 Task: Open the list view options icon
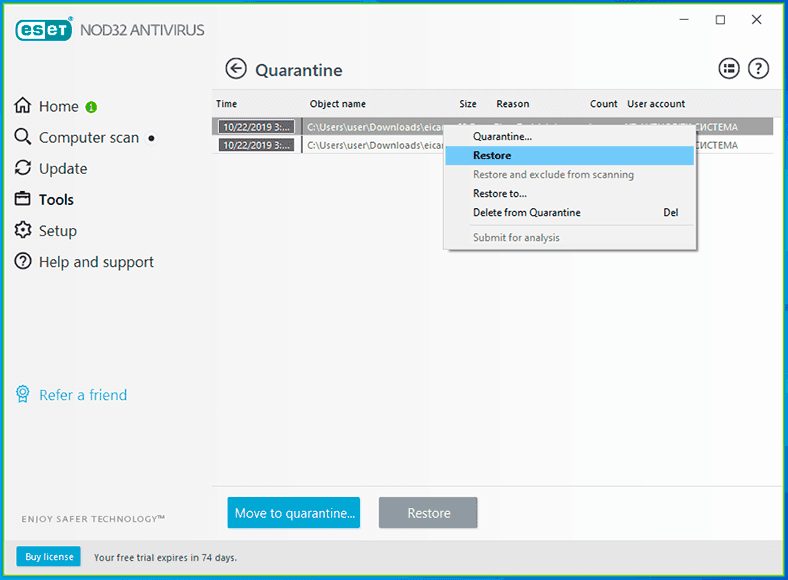(729, 68)
